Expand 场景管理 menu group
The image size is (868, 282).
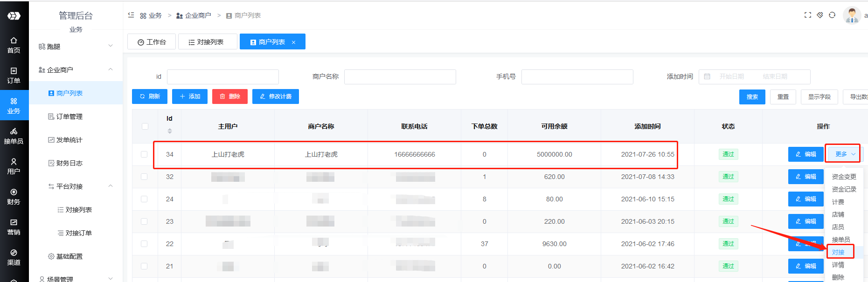(x=76, y=279)
